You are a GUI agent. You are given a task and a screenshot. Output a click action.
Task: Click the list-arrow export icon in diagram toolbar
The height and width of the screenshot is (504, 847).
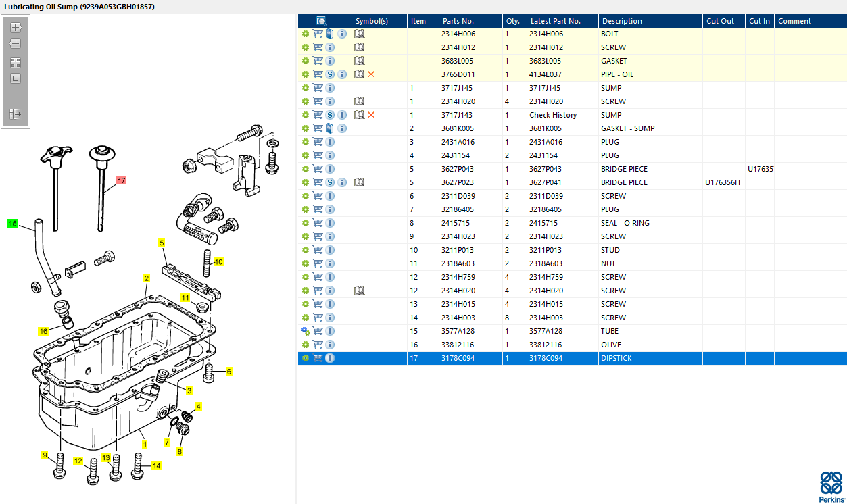[16, 115]
